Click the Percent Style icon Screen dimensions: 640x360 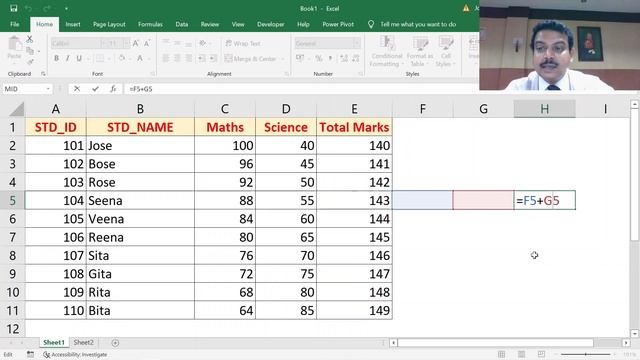(x=318, y=58)
